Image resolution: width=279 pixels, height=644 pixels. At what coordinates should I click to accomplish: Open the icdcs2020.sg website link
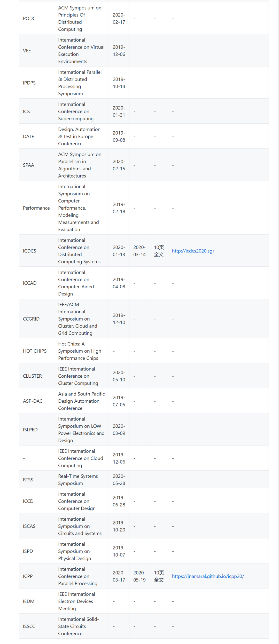[193, 251]
